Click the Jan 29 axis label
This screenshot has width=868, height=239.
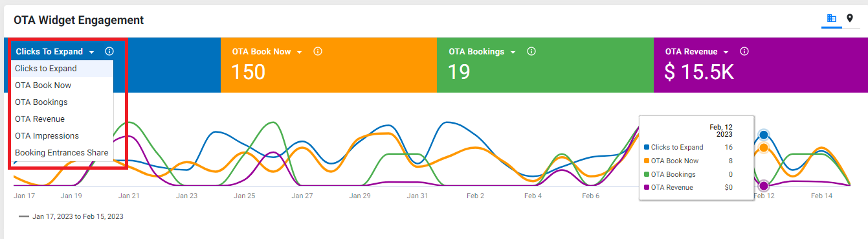tap(359, 195)
